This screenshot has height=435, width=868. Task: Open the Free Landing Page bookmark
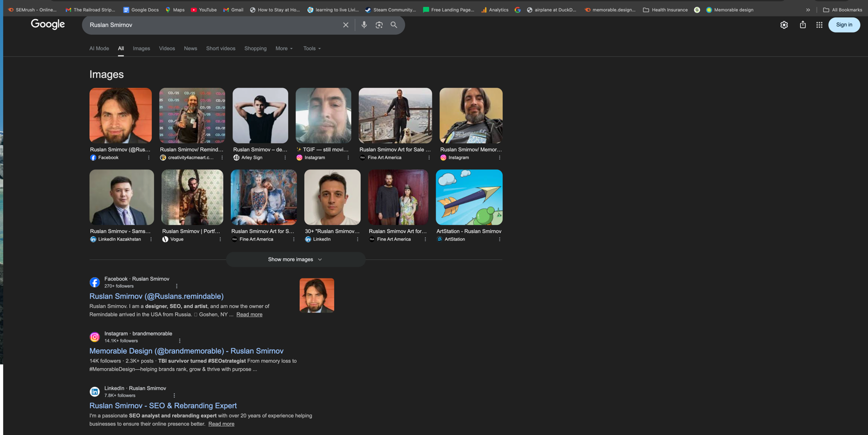click(448, 10)
